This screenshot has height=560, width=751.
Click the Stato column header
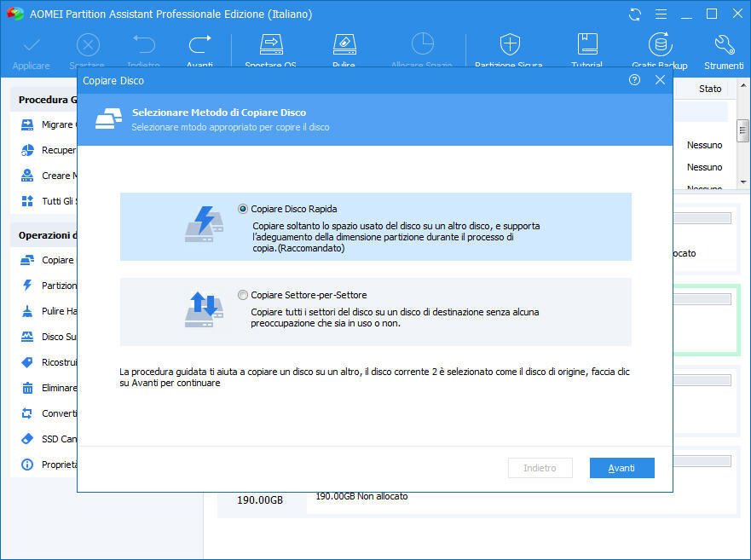coord(710,89)
